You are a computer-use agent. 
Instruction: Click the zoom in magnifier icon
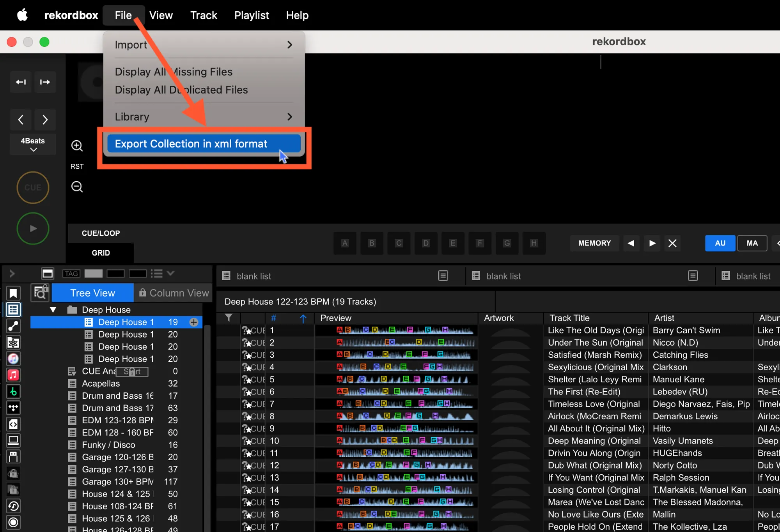click(x=77, y=146)
